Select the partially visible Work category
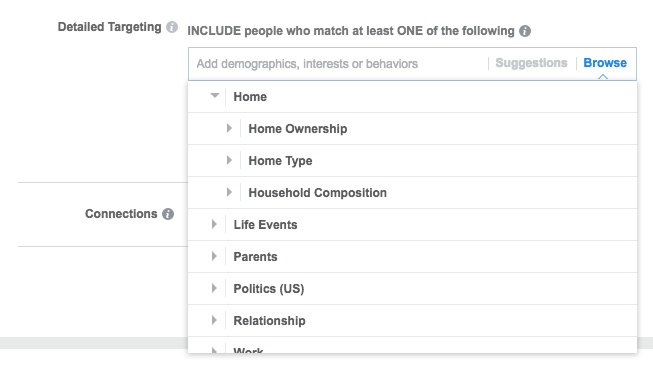653x367 pixels. 412,345
